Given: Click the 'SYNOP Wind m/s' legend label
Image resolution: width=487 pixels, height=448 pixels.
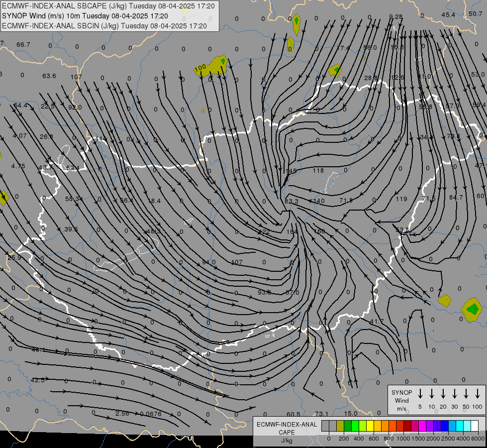Looking at the screenshot, I should [x=401, y=400].
